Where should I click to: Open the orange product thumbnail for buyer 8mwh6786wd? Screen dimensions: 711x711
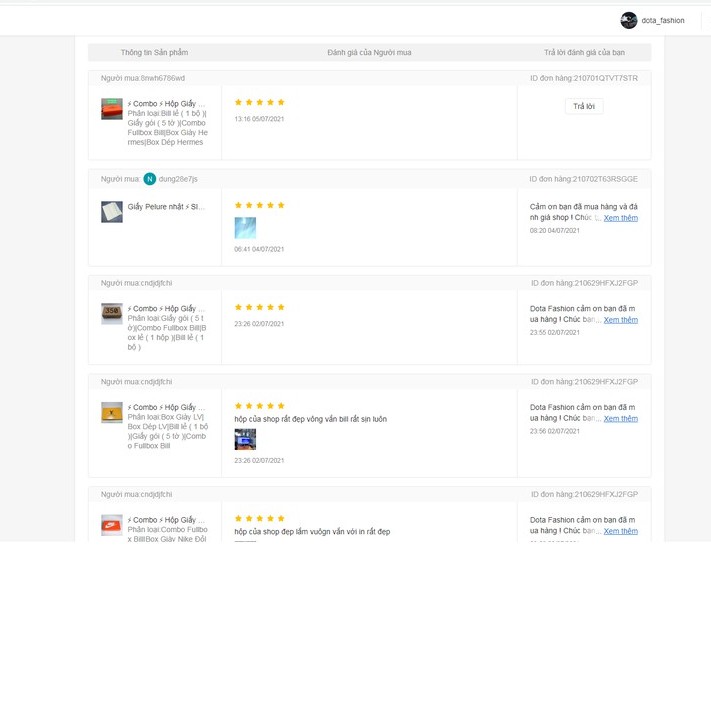pyautogui.click(x=112, y=109)
